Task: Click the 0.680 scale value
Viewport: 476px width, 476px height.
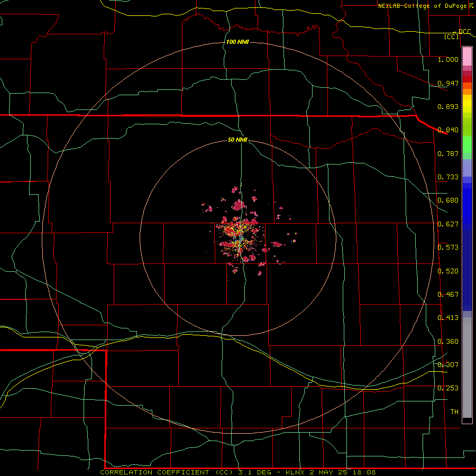Action: (448, 200)
